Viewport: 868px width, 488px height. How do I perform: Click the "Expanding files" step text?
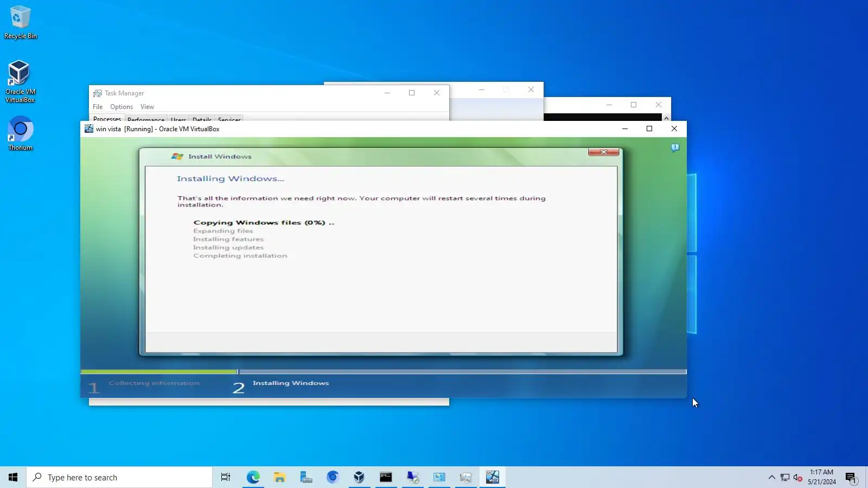click(223, 231)
